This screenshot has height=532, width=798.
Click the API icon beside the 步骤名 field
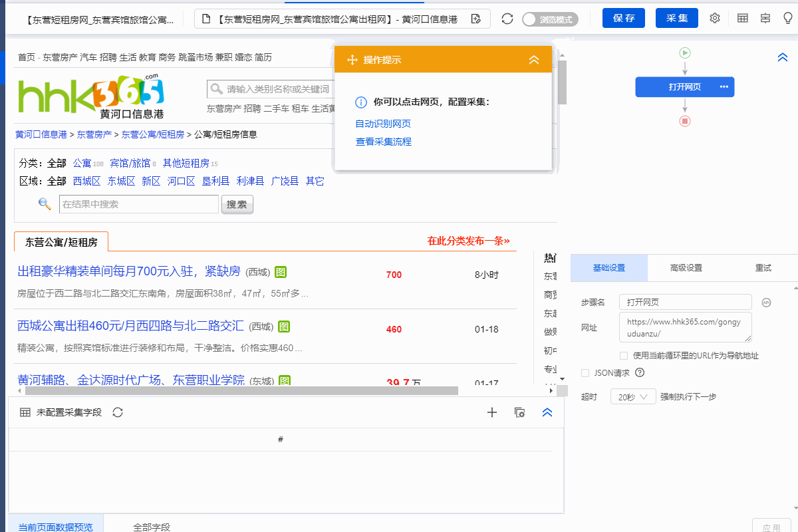click(766, 303)
